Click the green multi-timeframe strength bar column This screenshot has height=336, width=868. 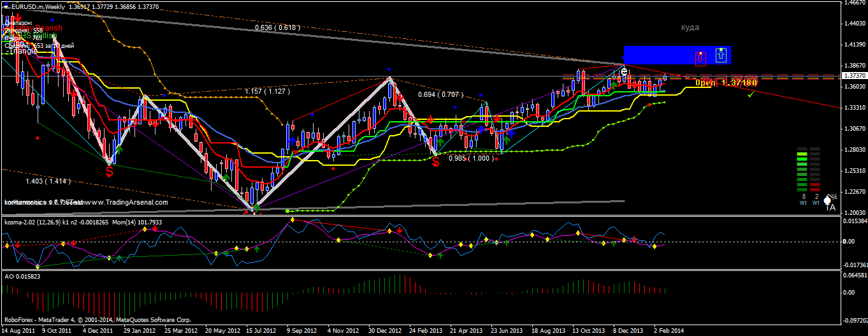802,169
